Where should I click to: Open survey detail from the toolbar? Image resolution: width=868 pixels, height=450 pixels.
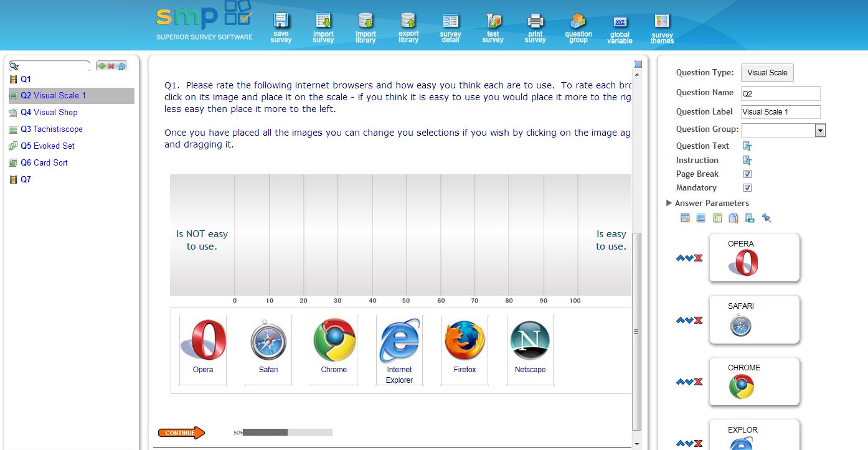point(450,28)
